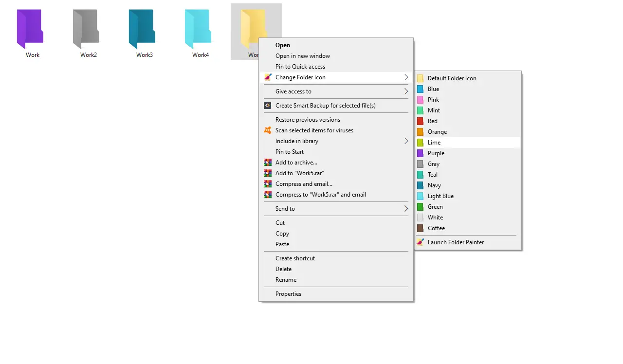The width and height of the screenshot is (623, 364).
Task: Choose Paste from the context menu
Action: [336, 244]
